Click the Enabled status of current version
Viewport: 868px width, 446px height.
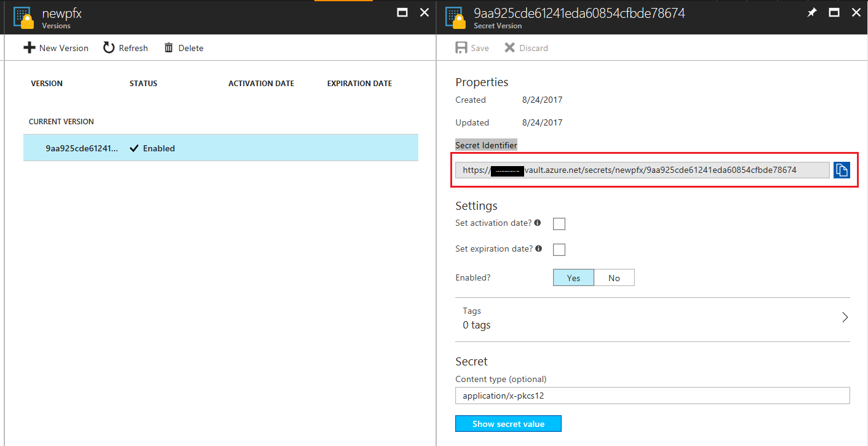[x=153, y=148]
